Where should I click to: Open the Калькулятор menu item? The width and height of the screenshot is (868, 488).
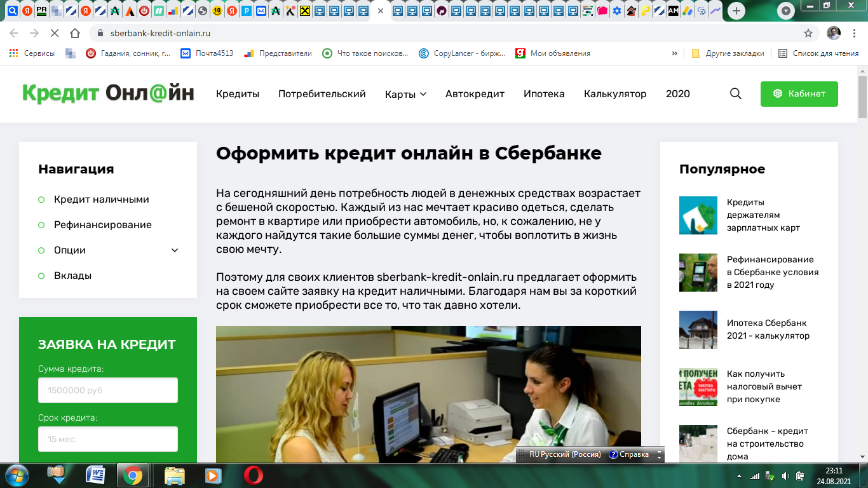(615, 93)
